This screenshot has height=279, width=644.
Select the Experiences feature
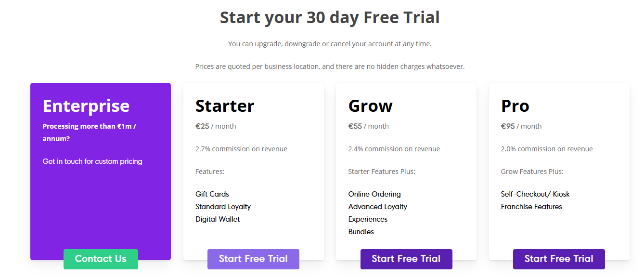pyautogui.click(x=368, y=219)
